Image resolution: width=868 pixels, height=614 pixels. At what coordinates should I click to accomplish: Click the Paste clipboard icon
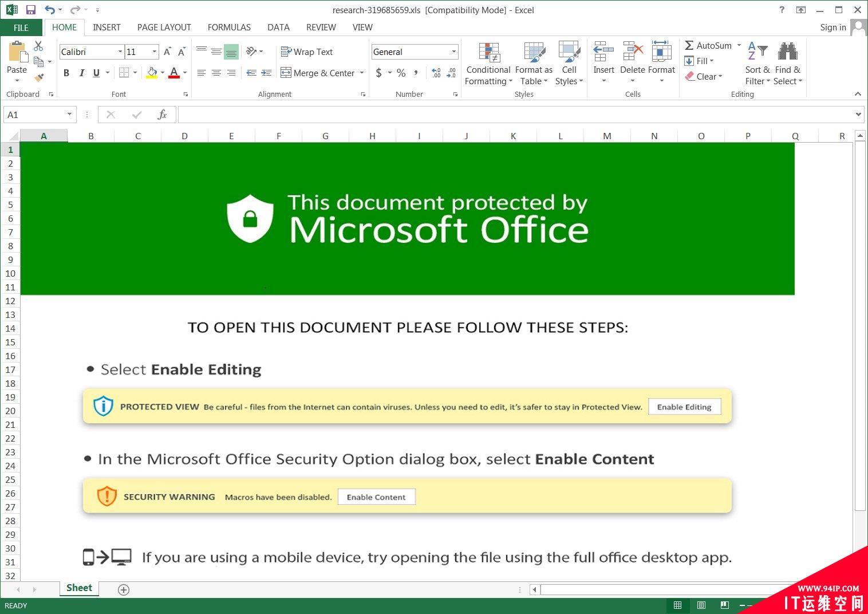coord(17,53)
